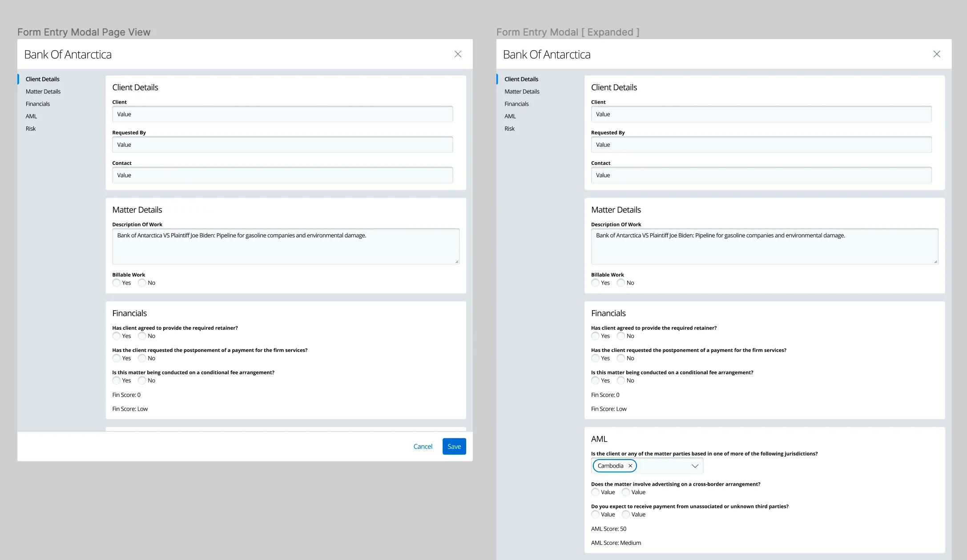967x560 pixels.
Task: Choose Yes for Billable Work in Page View
Action: [117, 283]
